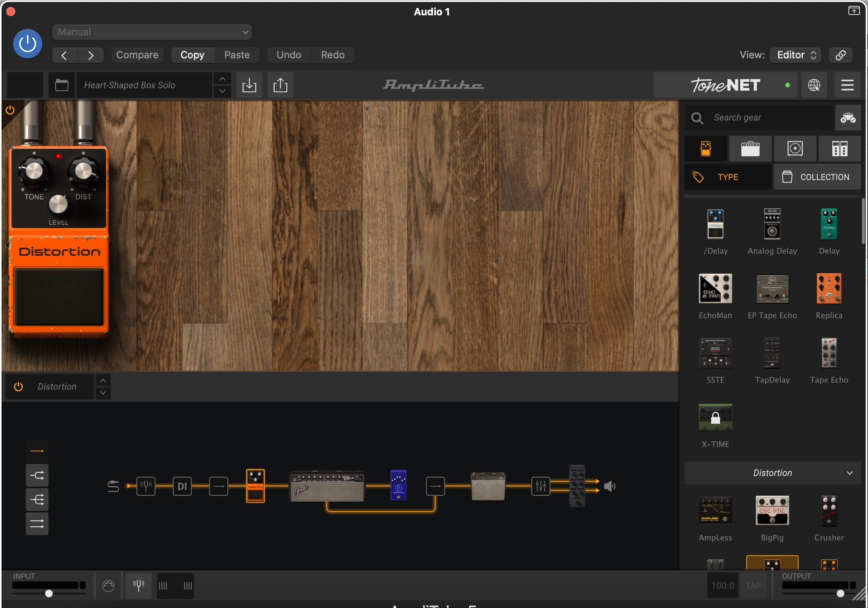Viewport: 868px width, 608px height.
Task: Choose the single series chain routing
Action: [x=37, y=451]
